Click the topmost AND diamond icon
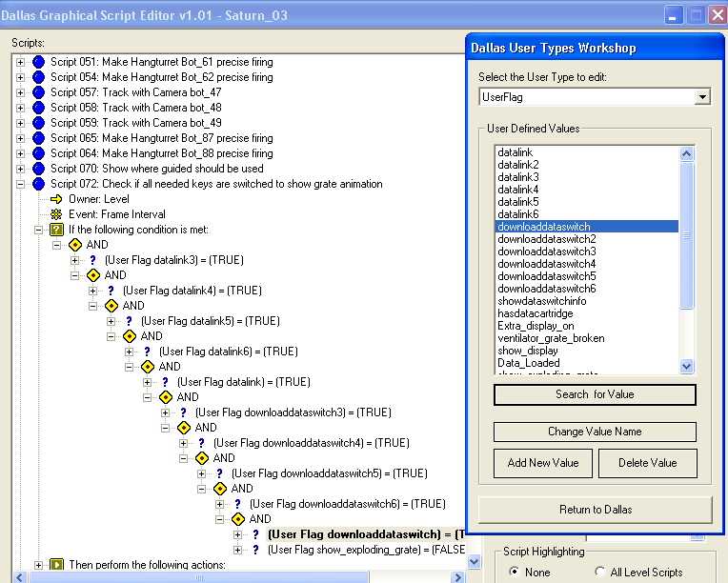The image size is (728, 583). tap(74, 245)
